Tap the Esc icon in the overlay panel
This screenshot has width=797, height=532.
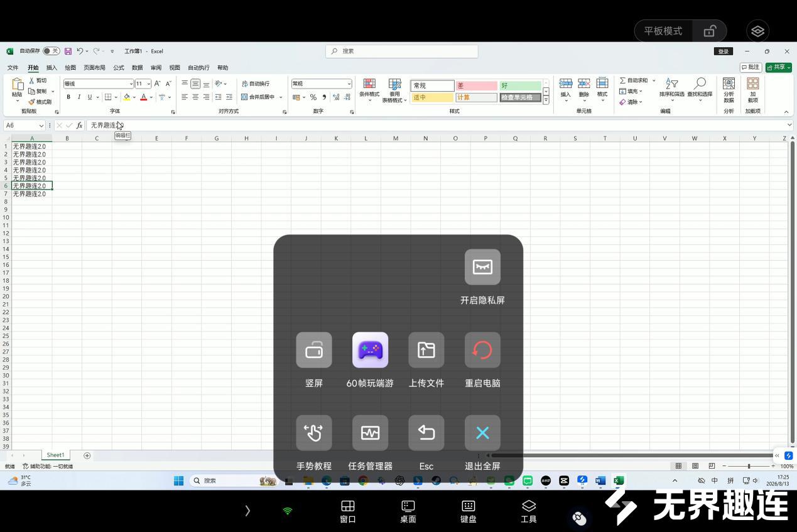(426, 433)
